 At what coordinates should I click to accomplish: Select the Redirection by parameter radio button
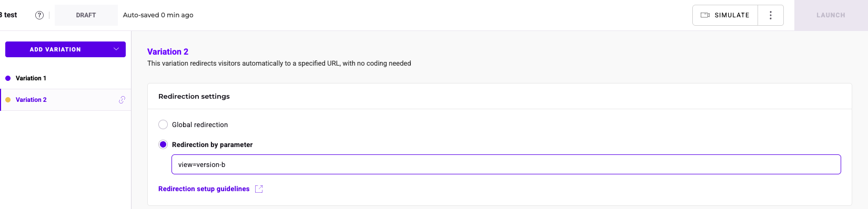coord(163,144)
